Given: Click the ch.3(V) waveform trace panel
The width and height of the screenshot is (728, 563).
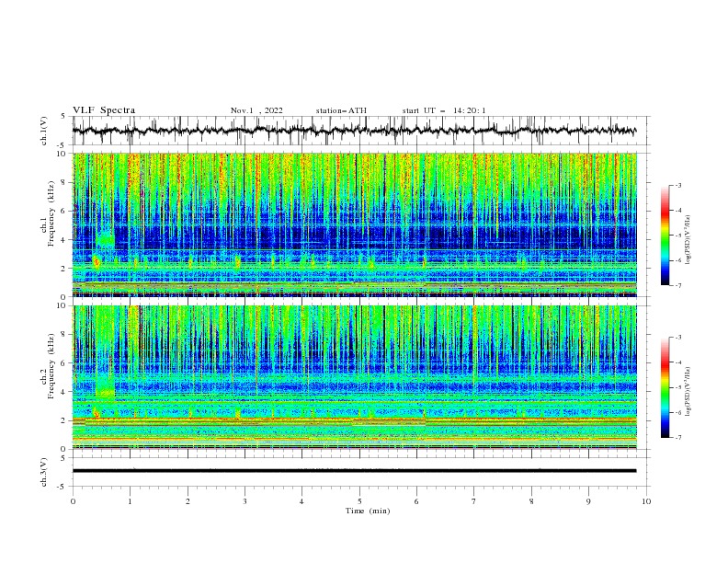Looking at the screenshot, I should coord(361,472).
